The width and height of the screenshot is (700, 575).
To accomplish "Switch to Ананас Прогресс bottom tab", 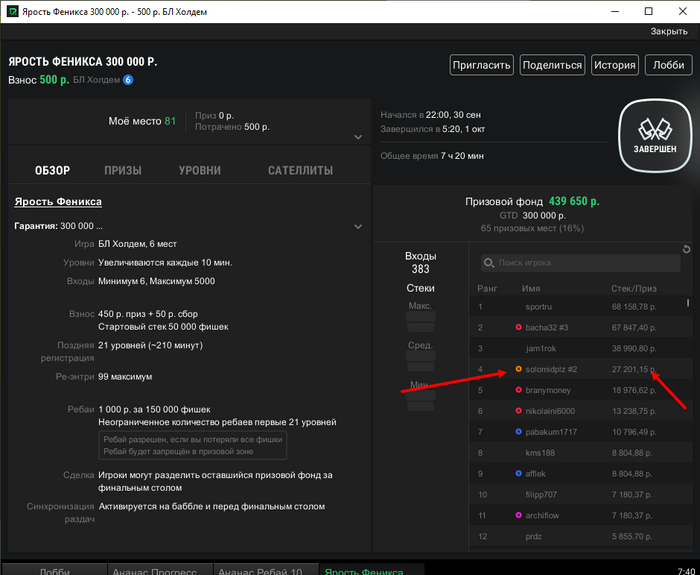I will tap(160, 570).
